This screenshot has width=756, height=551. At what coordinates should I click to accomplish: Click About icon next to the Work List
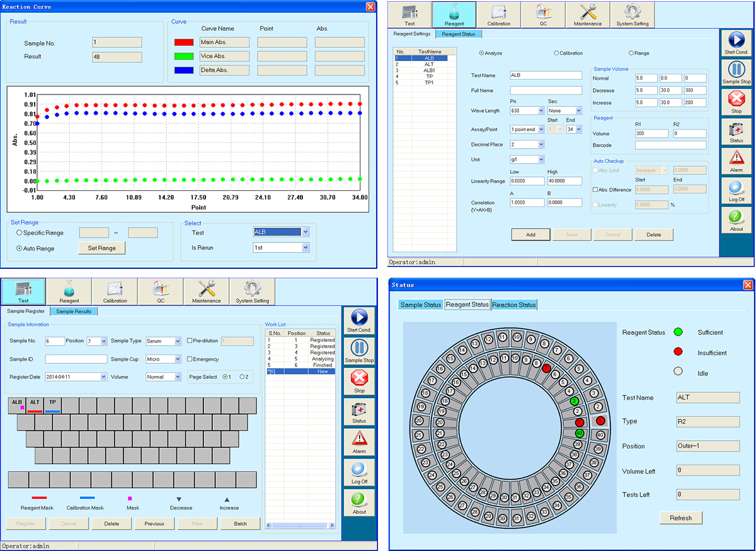[x=359, y=503]
